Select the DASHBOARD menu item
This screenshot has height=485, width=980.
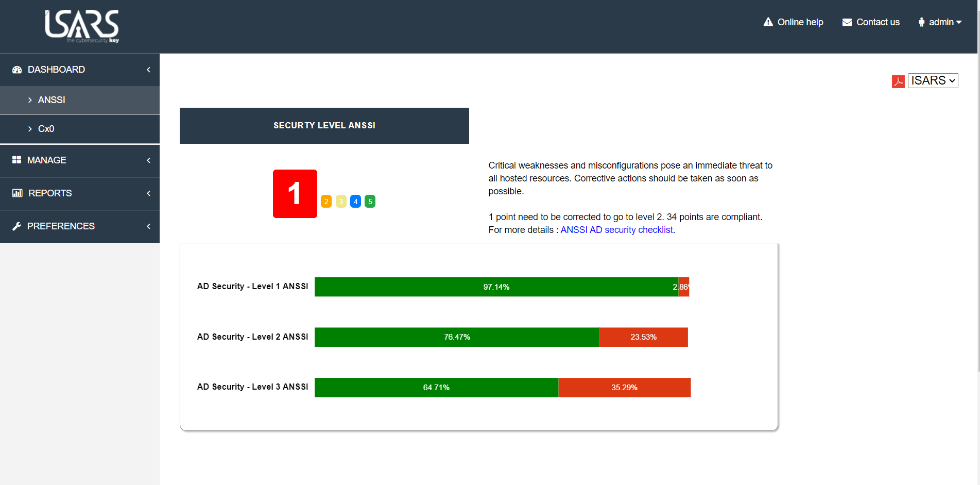click(80, 70)
